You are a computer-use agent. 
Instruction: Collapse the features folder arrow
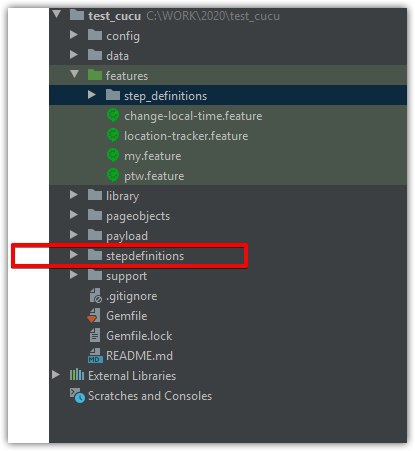coord(74,74)
